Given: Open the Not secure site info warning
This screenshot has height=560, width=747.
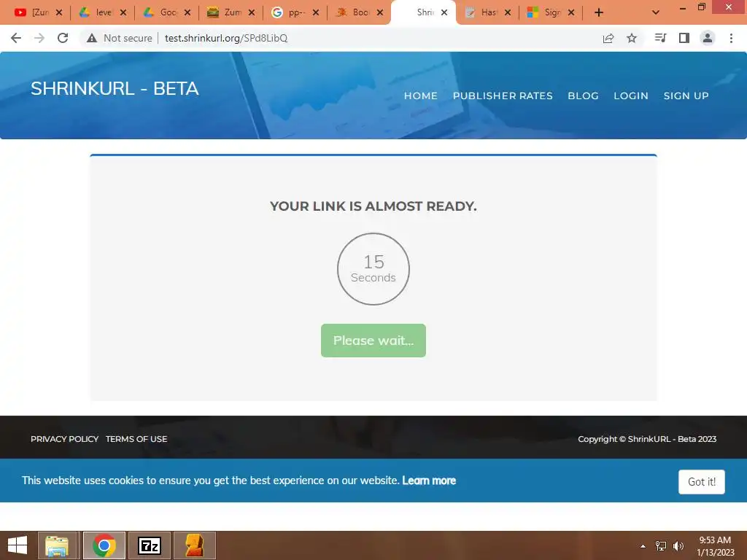Looking at the screenshot, I should tap(120, 38).
